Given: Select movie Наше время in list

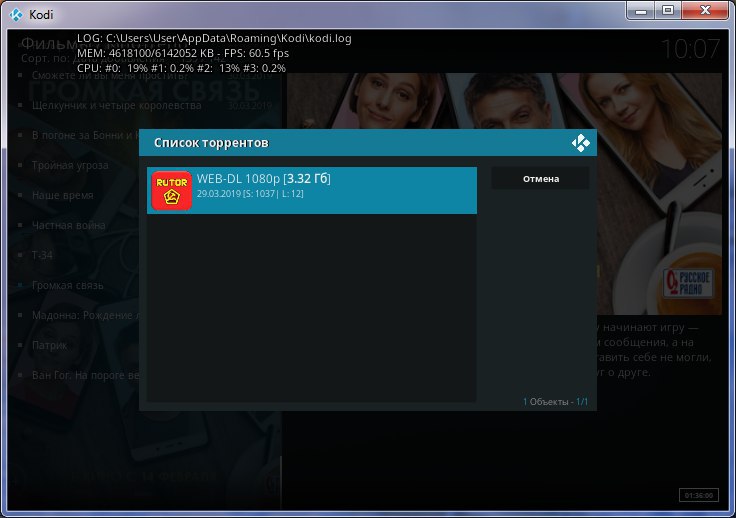Looking at the screenshot, I should [62, 195].
